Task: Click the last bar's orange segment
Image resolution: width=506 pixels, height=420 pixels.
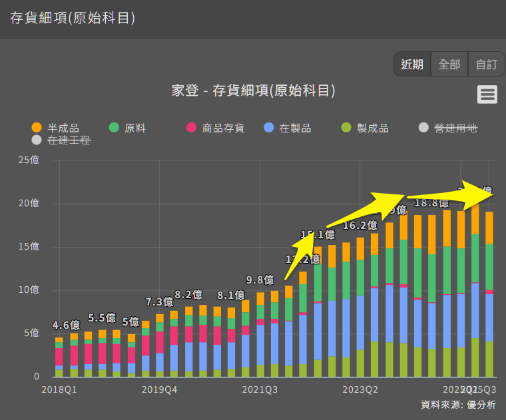Action: [x=489, y=228]
